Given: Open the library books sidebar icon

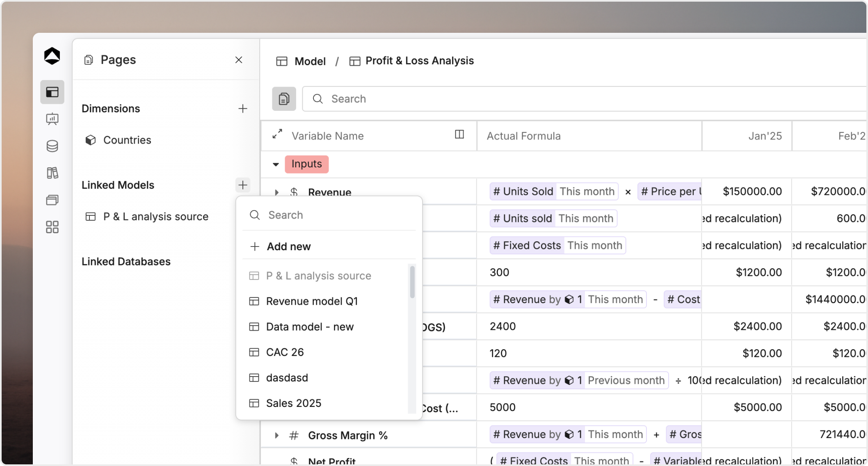Looking at the screenshot, I should click(x=52, y=173).
